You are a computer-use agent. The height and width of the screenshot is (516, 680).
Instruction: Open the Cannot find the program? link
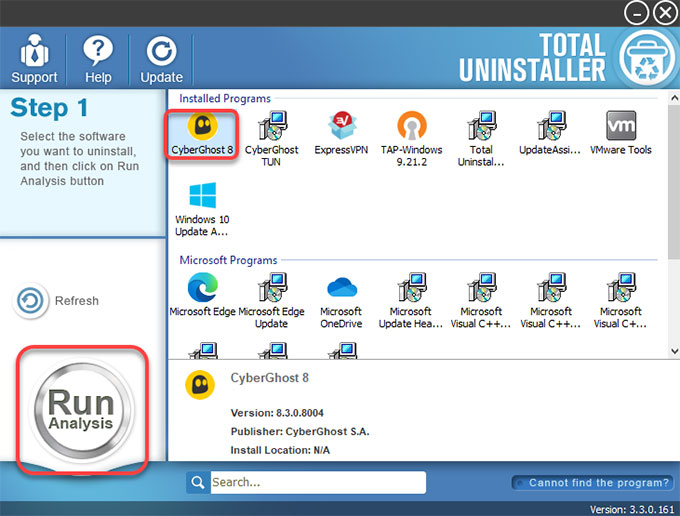593,483
